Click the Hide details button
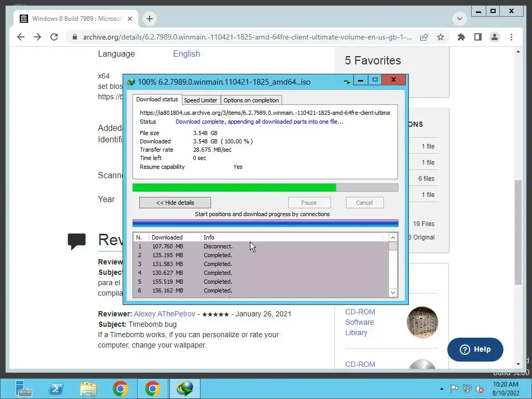Image resolution: width=532 pixels, height=399 pixels. 175,203
